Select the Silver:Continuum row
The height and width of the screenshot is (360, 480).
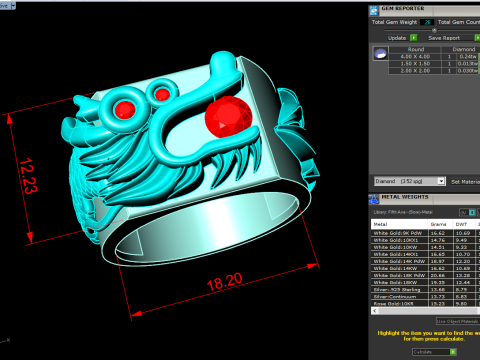click(425, 296)
